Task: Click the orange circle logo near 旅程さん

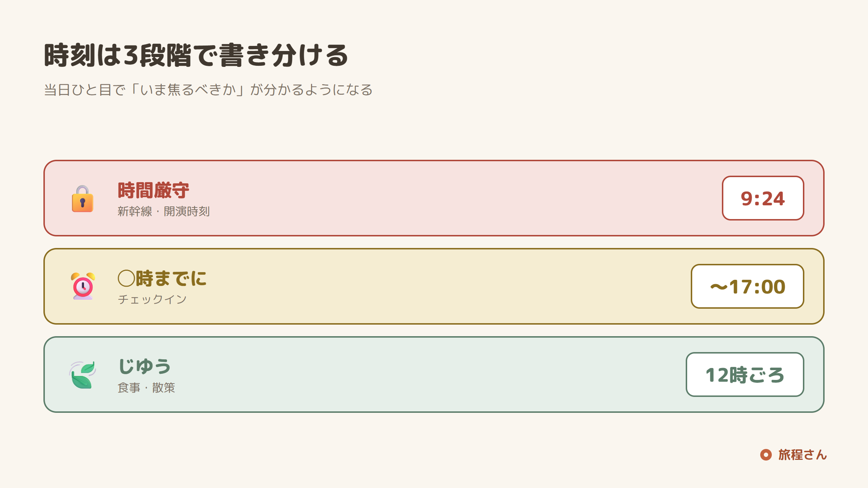Action: 766,455
